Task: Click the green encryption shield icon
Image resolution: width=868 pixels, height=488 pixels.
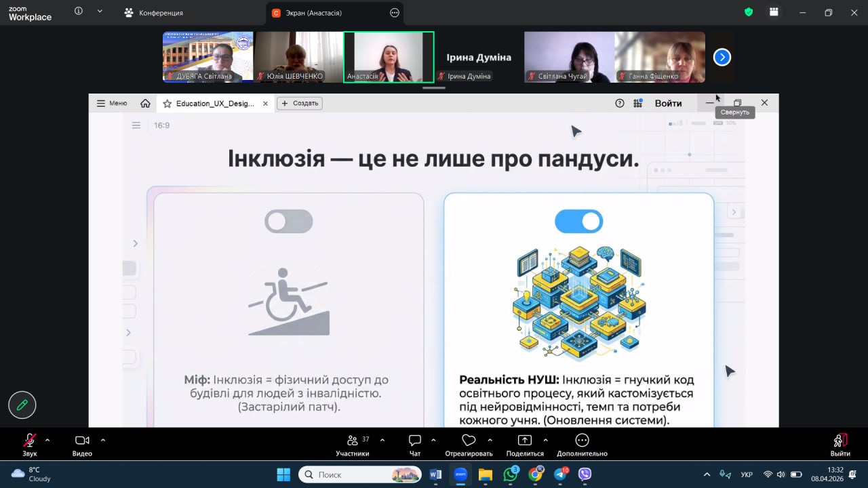Action: tap(749, 12)
